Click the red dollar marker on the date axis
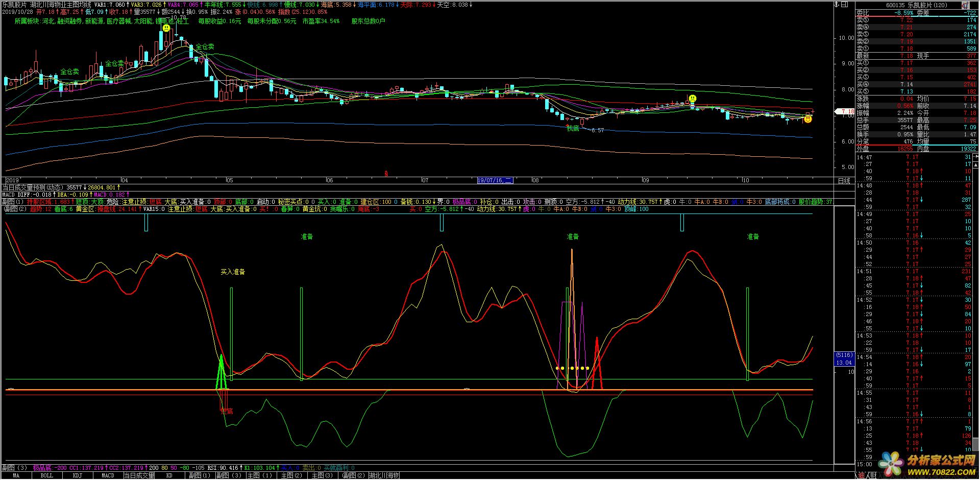This screenshot has height=480, width=980. pos(386,174)
